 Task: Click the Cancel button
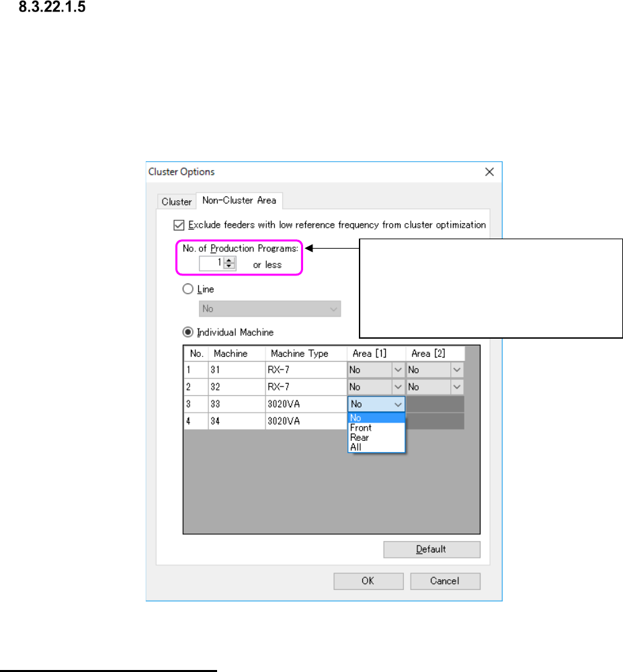click(445, 581)
